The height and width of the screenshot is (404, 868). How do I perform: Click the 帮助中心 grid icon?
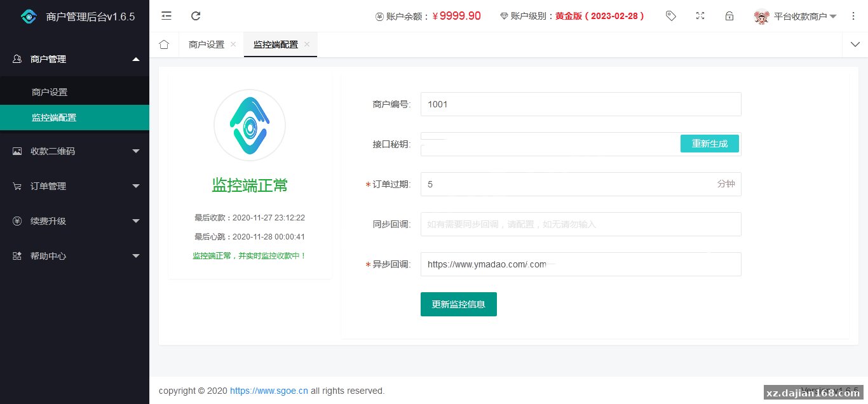point(17,256)
